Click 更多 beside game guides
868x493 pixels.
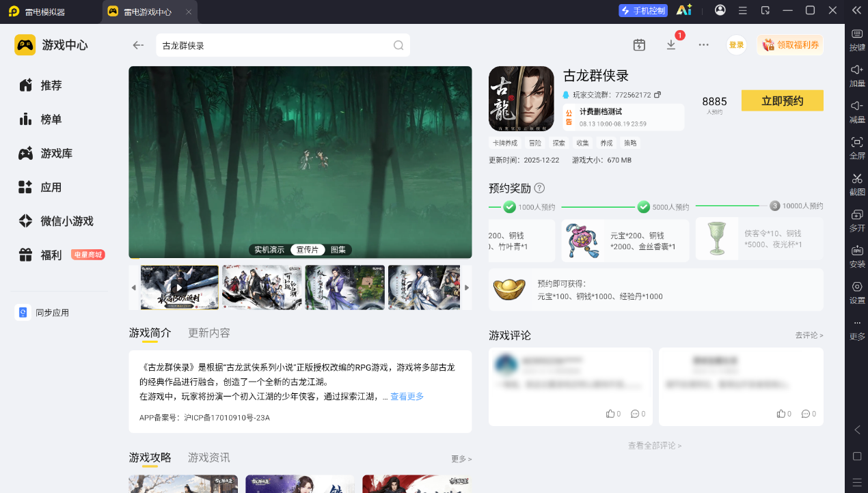pyautogui.click(x=461, y=459)
